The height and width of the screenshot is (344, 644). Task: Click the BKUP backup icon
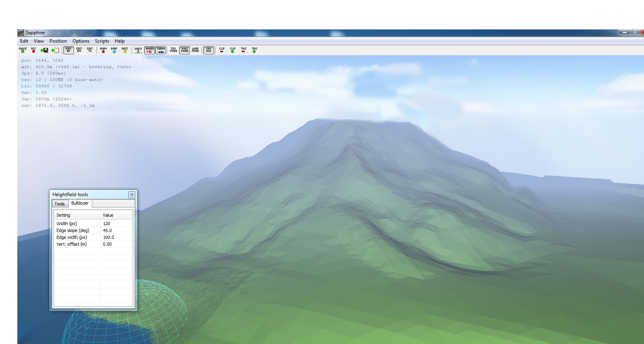coord(114,50)
